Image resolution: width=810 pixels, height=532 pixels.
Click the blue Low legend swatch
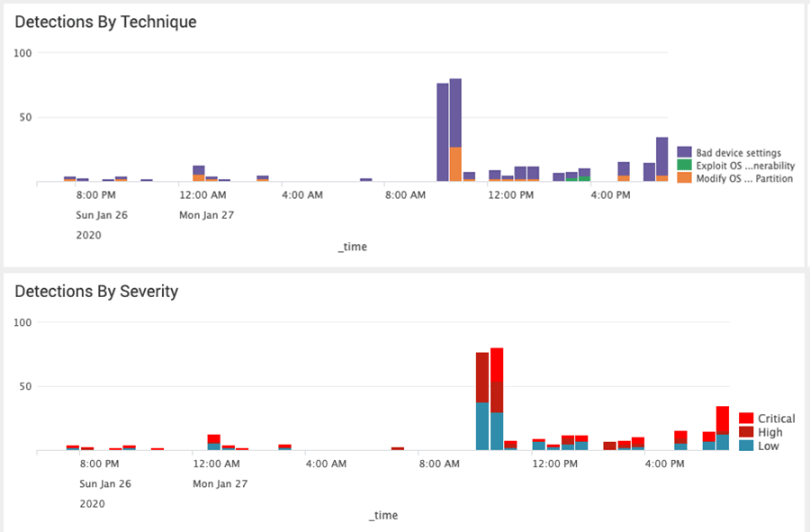pyautogui.click(x=745, y=445)
